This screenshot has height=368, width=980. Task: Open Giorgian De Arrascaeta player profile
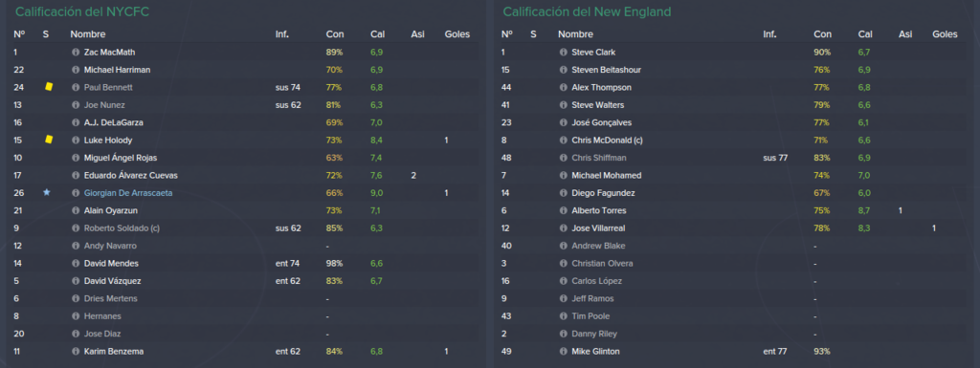click(x=128, y=193)
